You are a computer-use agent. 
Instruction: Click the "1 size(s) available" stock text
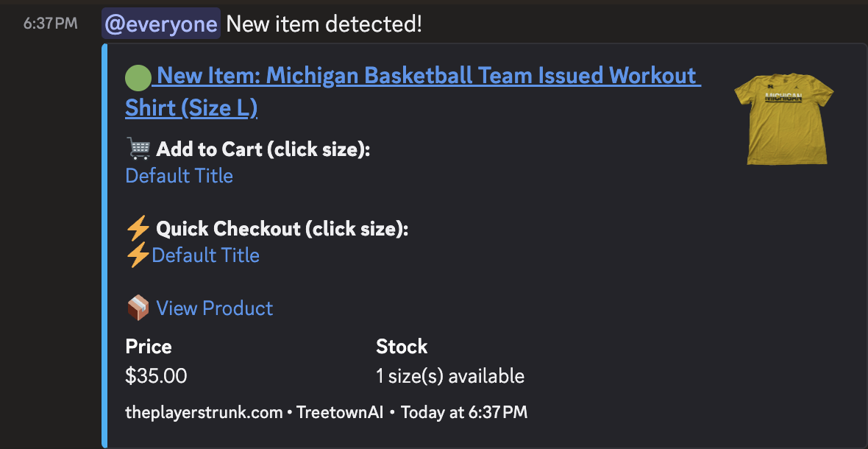pos(450,376)
